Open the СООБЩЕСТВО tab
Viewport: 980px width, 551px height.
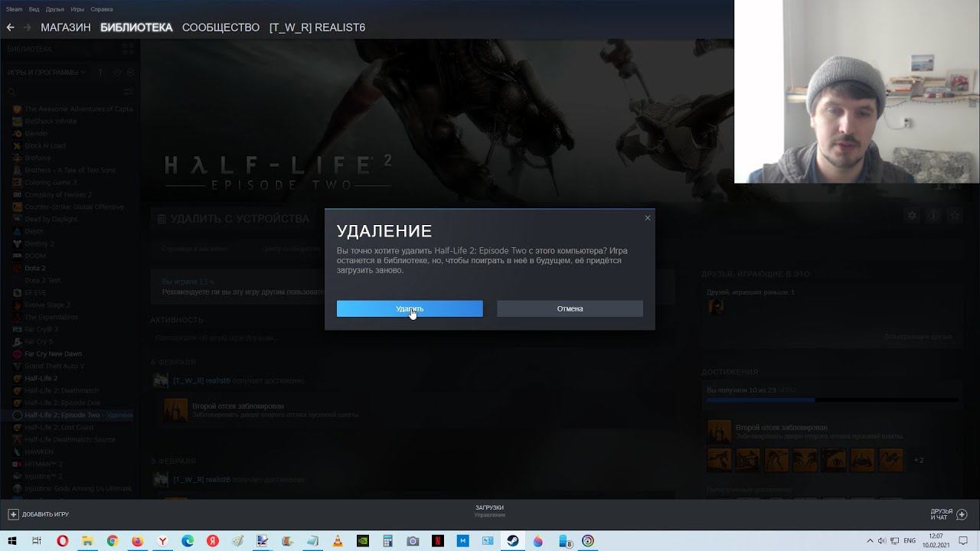pyautogui.click(x=220, y=28)
